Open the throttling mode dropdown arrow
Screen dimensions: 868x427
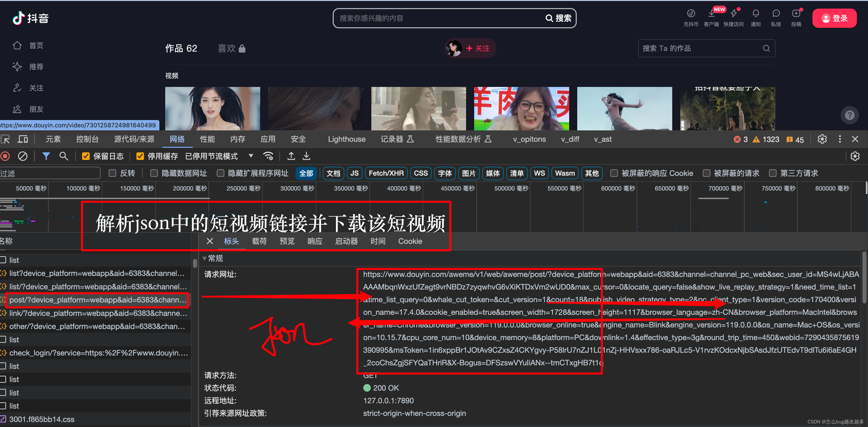coord(251,156)
